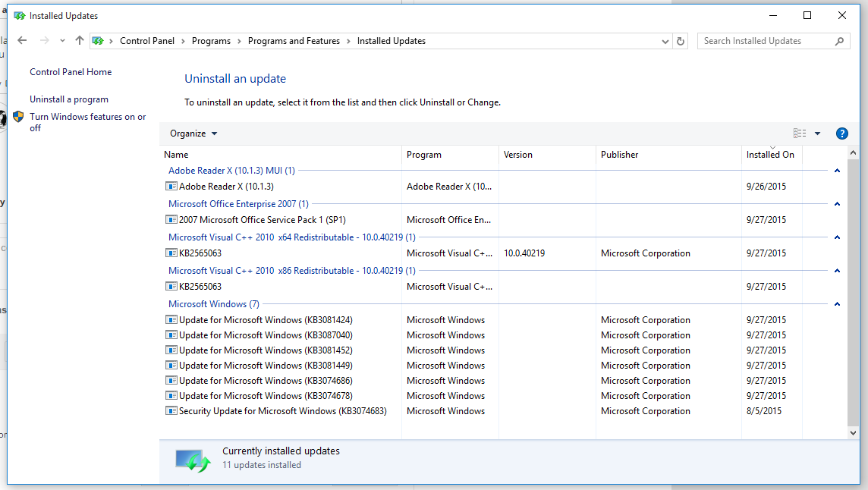
Task: Select Security Update for Microsoft Windows (KB3074683)
Action: 283,411
